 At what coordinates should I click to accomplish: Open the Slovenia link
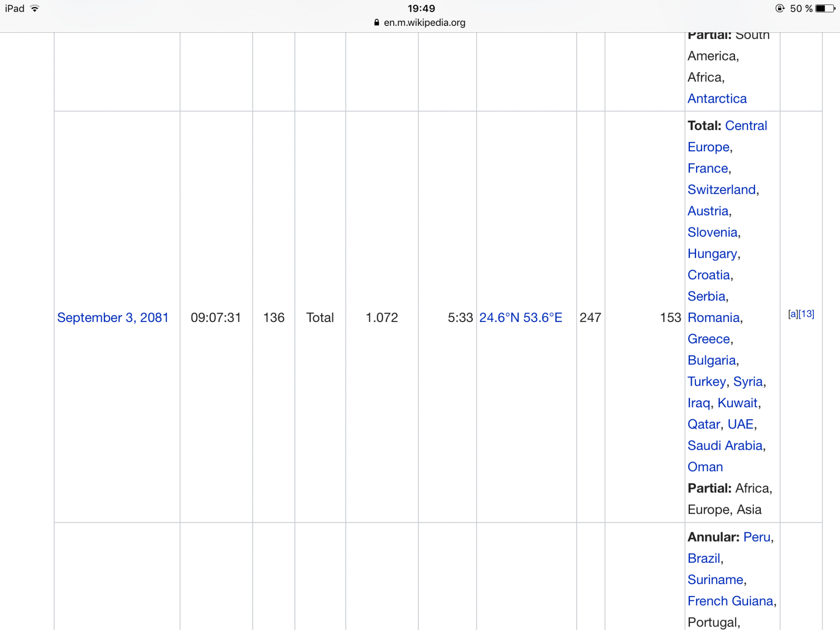click(713, 232)
